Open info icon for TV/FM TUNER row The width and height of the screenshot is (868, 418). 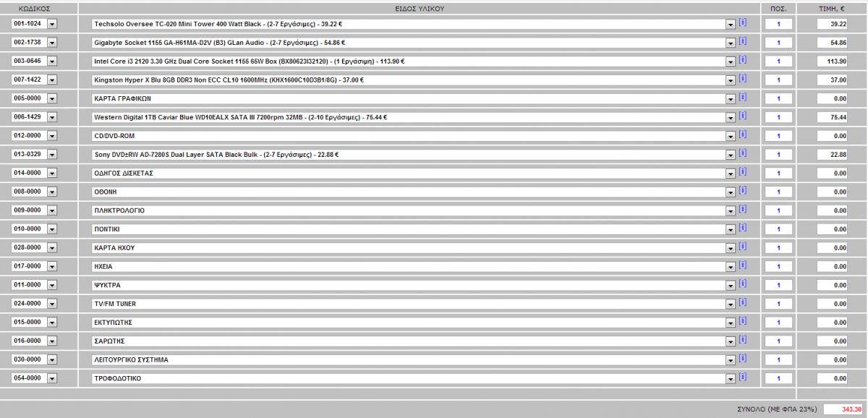point(742,302)
